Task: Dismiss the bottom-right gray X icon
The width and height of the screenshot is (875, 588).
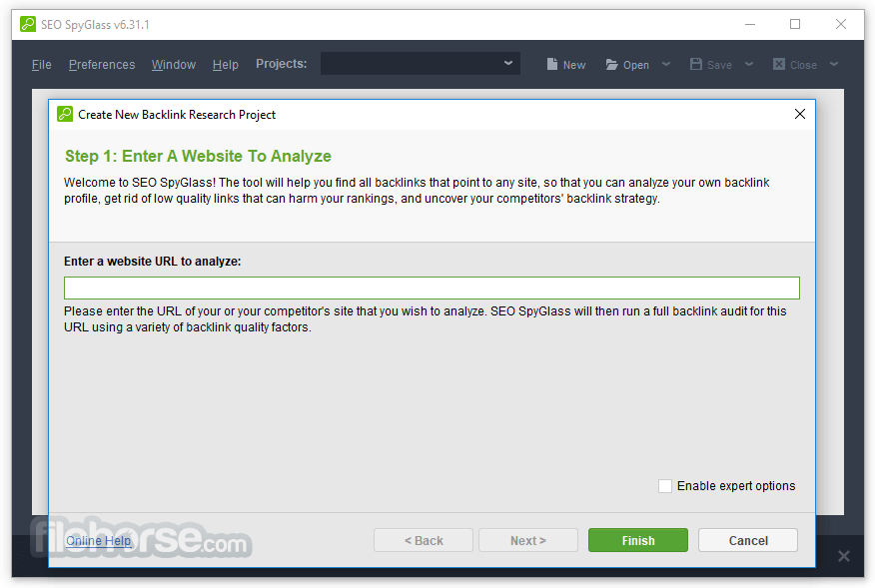Action: click(x=843, y=556)
